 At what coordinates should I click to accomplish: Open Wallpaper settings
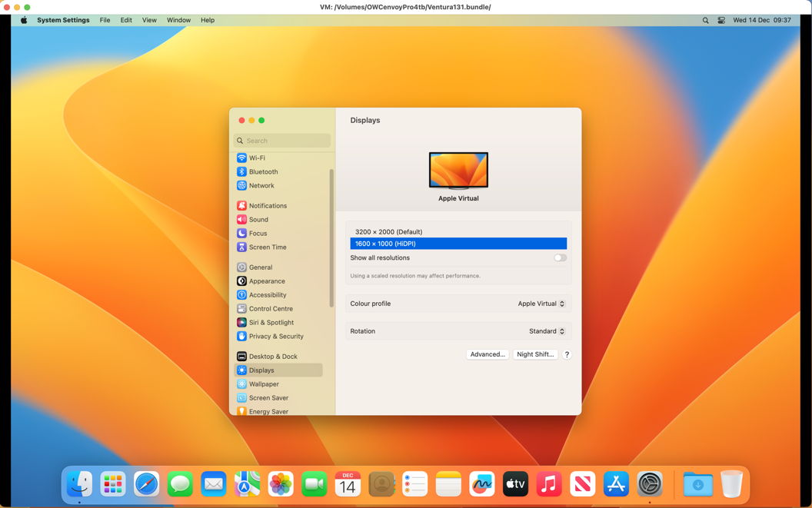(264, 383)
